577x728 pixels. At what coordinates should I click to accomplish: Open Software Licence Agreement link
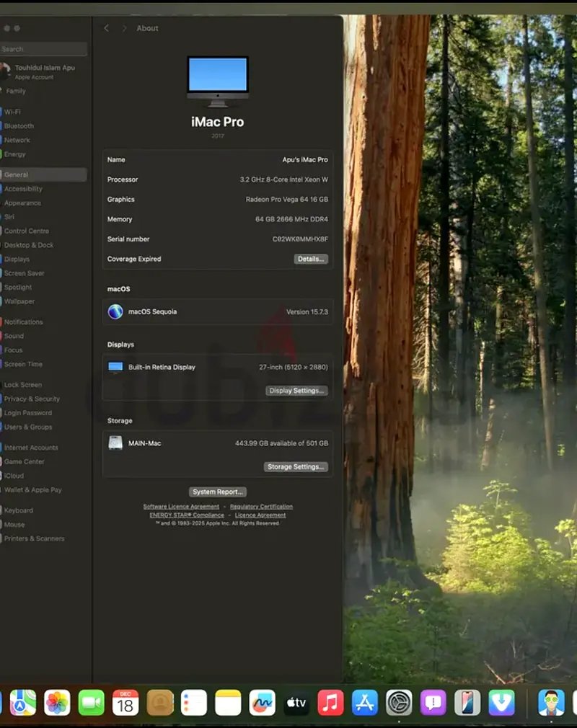tap(181, 507)
